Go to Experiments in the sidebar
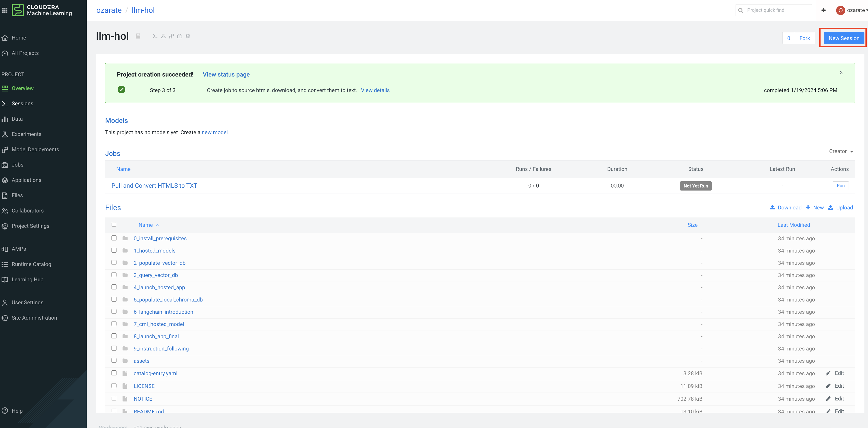 26,134
